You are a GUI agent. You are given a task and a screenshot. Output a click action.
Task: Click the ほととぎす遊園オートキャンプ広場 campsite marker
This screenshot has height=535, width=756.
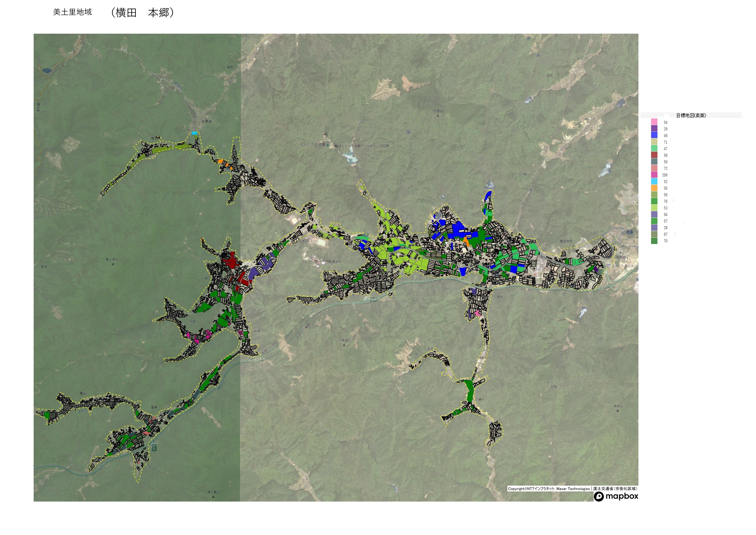click(336, 146)
